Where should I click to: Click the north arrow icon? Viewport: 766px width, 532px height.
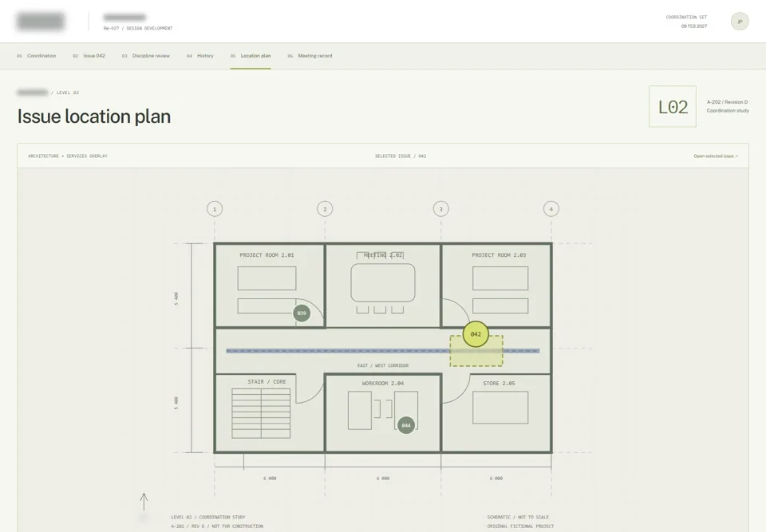tap(144, 502)
